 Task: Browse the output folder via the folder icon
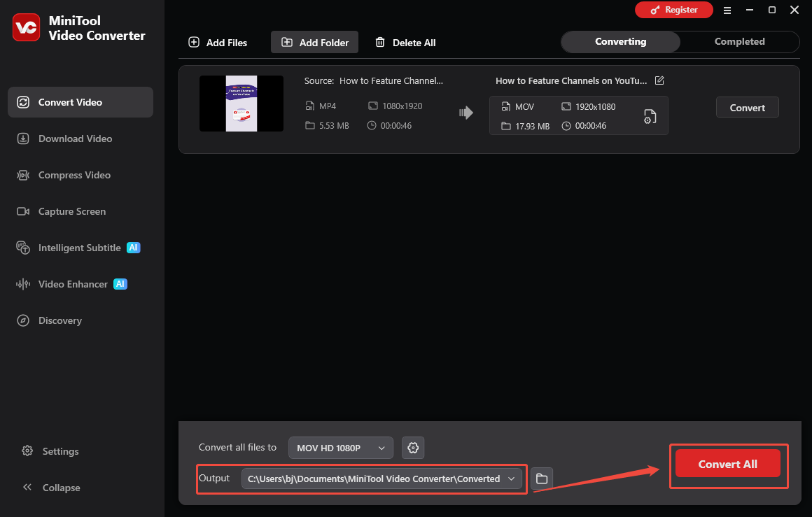pos(542,479)
